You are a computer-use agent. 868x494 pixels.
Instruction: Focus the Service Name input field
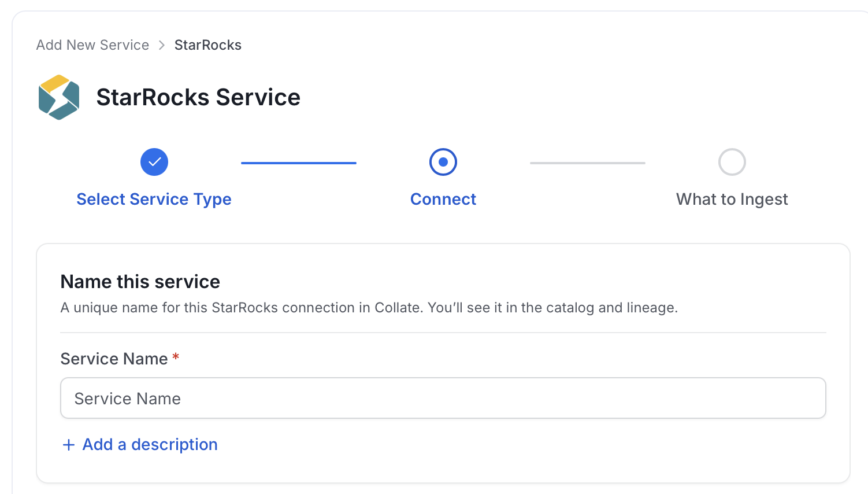[x=443, y=398]
